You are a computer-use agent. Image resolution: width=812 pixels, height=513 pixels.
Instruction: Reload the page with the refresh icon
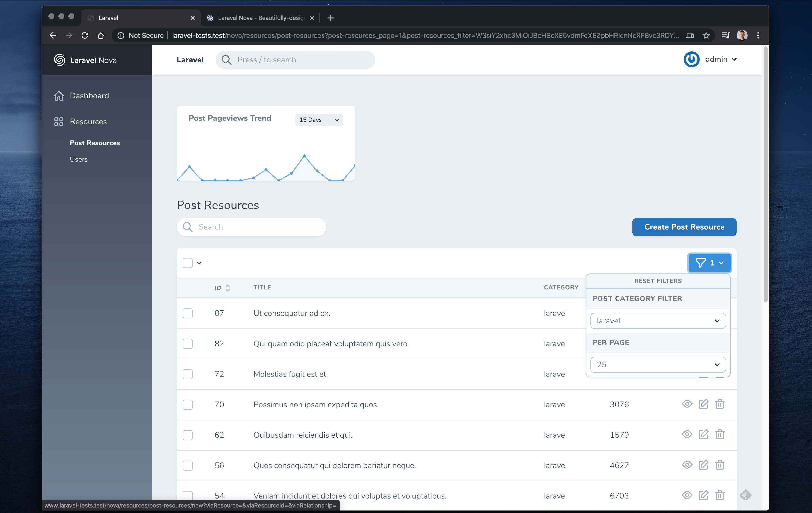pyautogui.click(x=85, y=35)
